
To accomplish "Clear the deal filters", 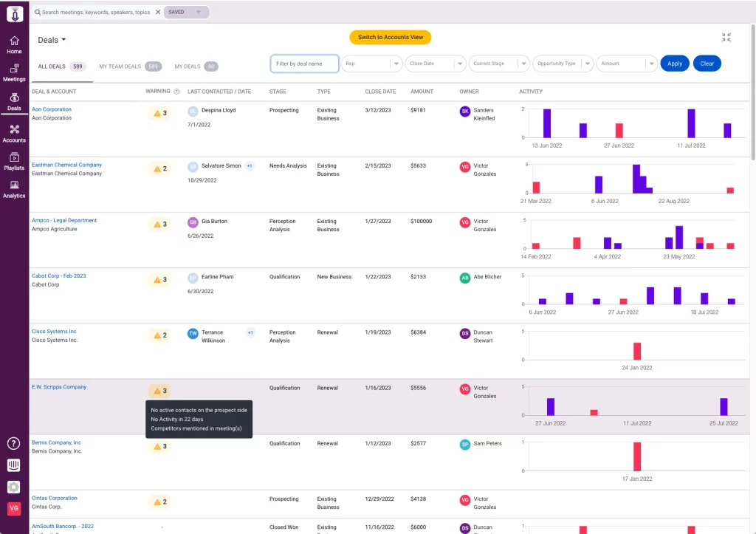I will click(x=707, y=64).
